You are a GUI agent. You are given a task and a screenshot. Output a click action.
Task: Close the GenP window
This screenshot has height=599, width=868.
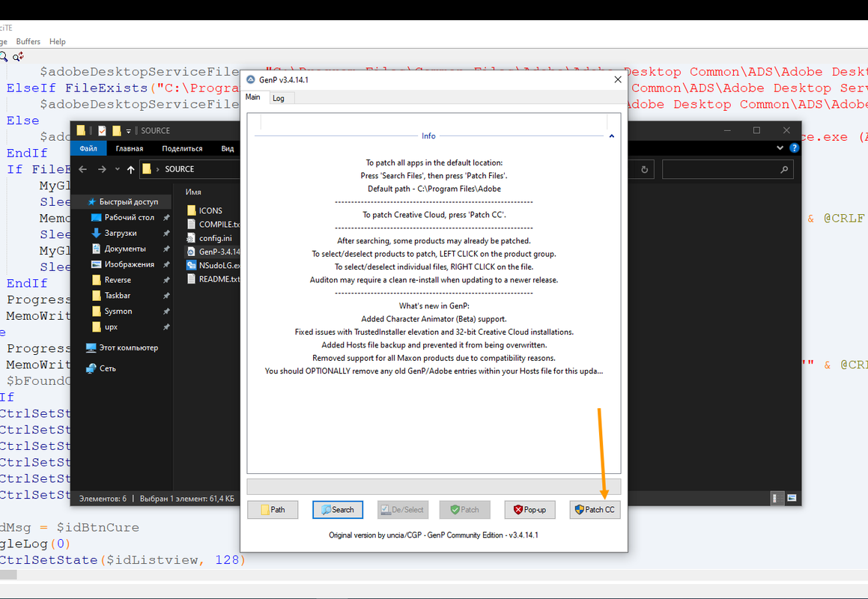618,79
